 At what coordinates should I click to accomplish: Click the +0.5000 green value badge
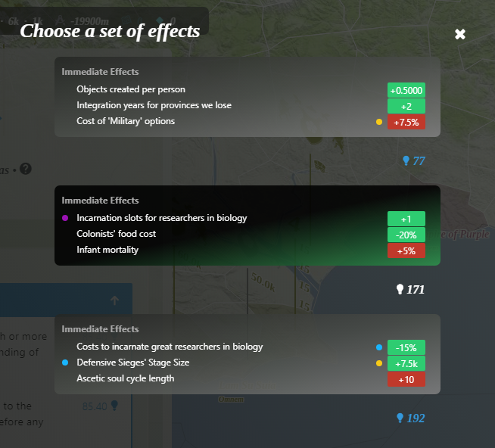pos(406,90)
